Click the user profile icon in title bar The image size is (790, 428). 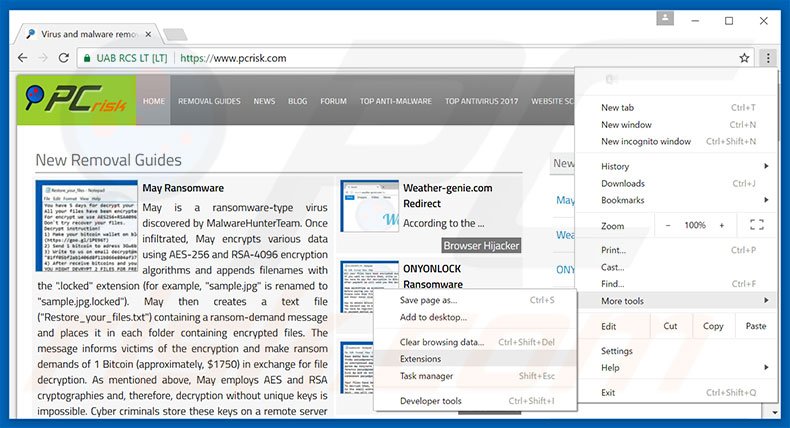pos(665,19)
